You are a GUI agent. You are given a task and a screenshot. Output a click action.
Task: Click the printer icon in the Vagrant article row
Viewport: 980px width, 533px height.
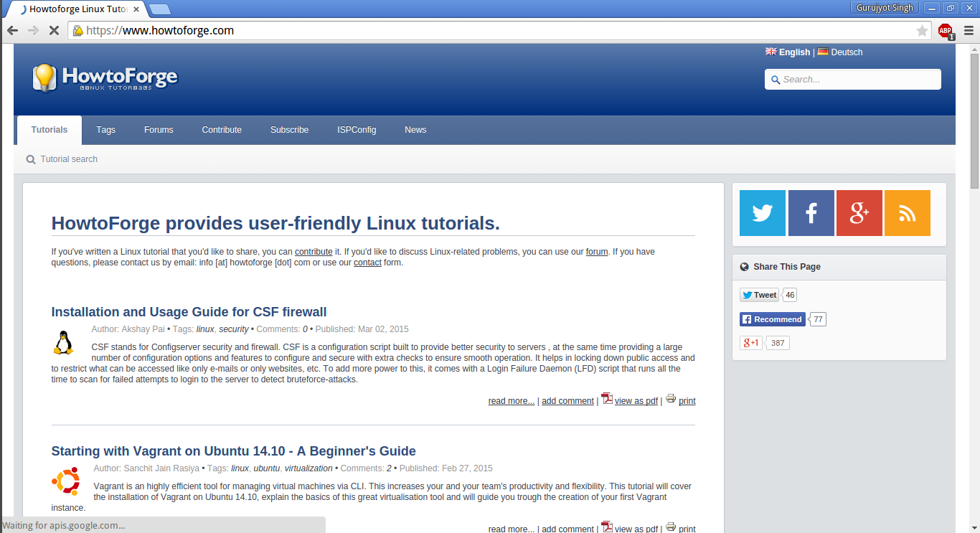click(671, 527)
